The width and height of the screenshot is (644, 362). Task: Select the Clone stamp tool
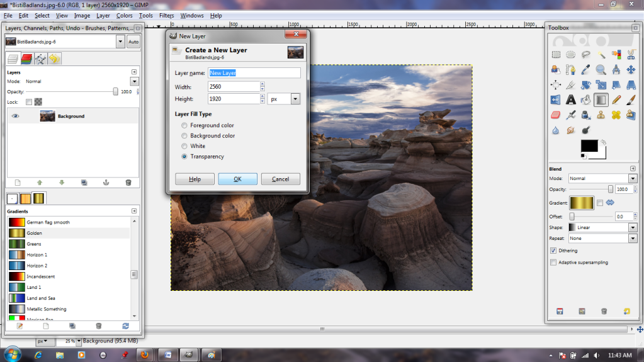pyautogui.click(x=601, y=115)
